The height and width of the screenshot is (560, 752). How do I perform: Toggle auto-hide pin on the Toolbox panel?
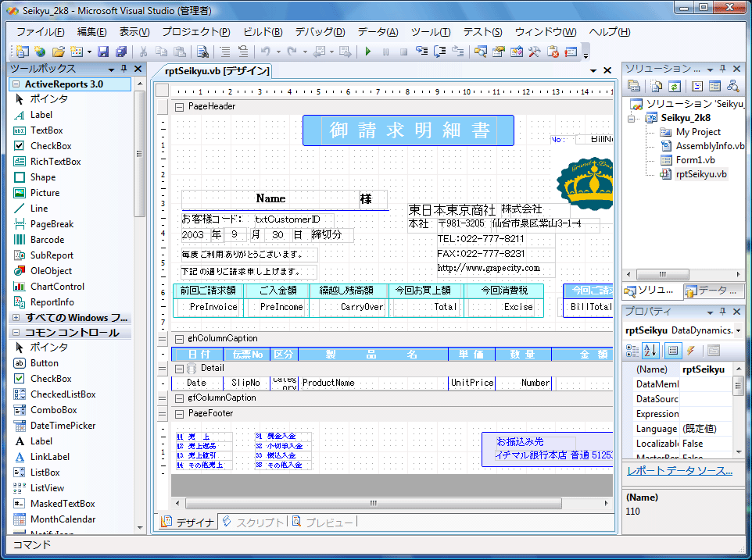122,69
